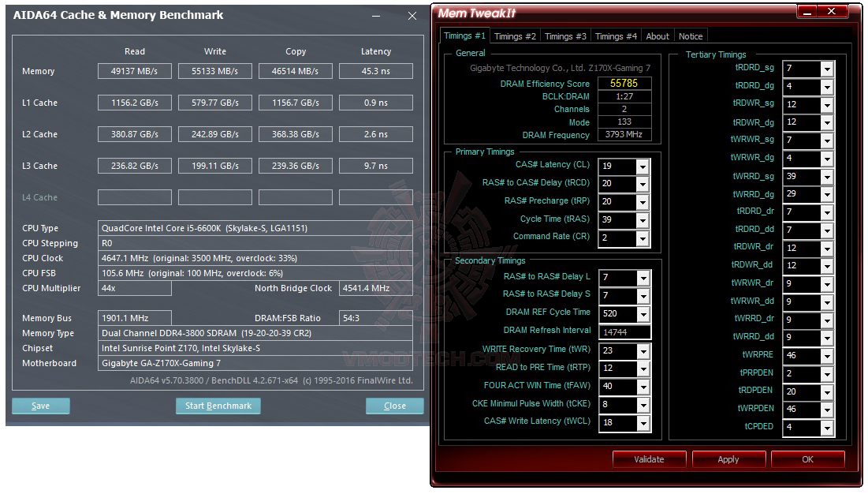Open the Timings #2 tab
This screenshot has width=868, height=494.
[x=515, y=36]
